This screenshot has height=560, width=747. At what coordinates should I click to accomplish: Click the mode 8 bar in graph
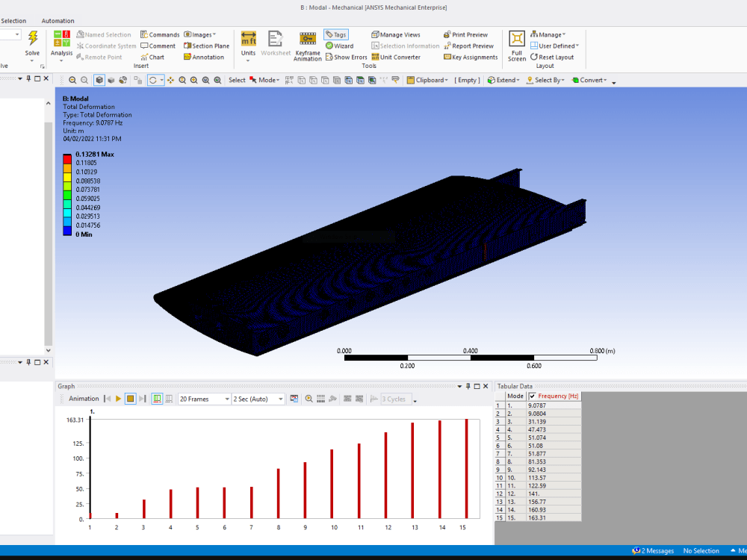[x=278, y=494]
